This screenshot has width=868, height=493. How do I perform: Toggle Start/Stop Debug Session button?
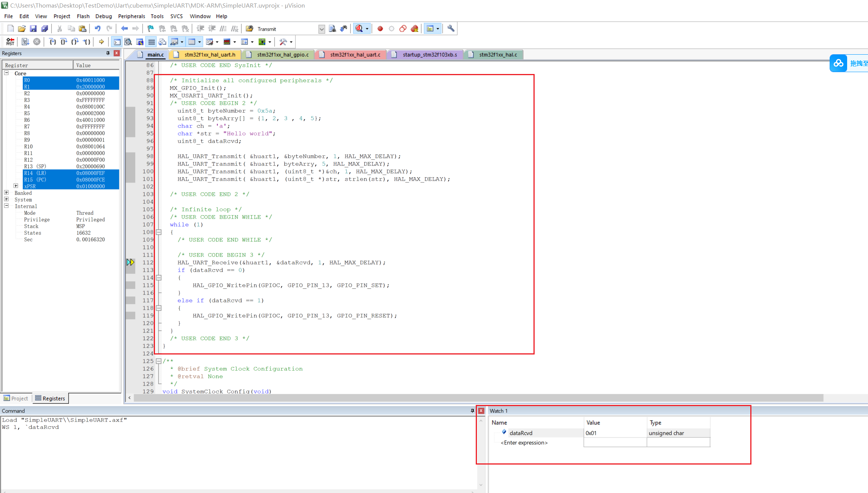(x=359, y=29)
